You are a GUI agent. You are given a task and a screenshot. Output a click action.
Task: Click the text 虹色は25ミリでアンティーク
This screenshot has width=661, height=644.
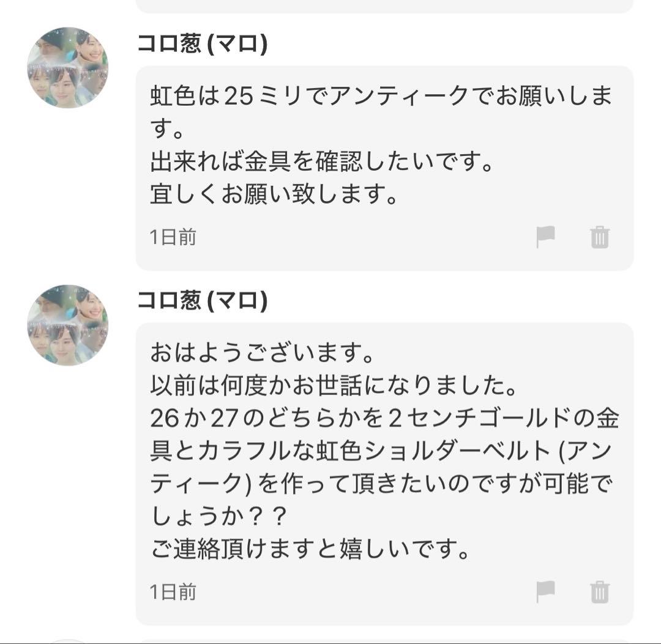coord(308,95)
